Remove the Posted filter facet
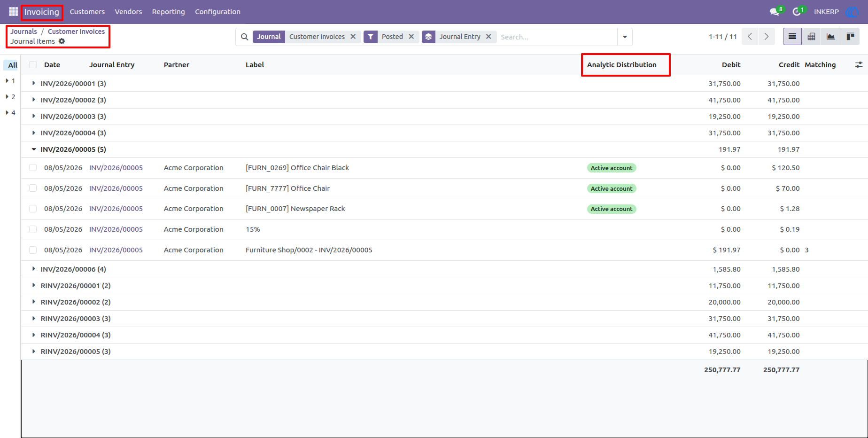This screenshot has height=438, width=868. click(411, 37)
